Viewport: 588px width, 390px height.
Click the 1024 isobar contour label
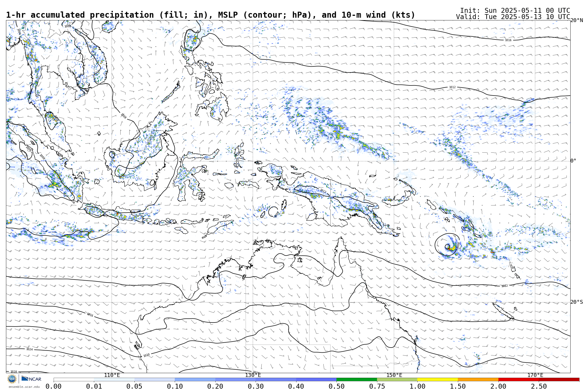coord(29,349)
